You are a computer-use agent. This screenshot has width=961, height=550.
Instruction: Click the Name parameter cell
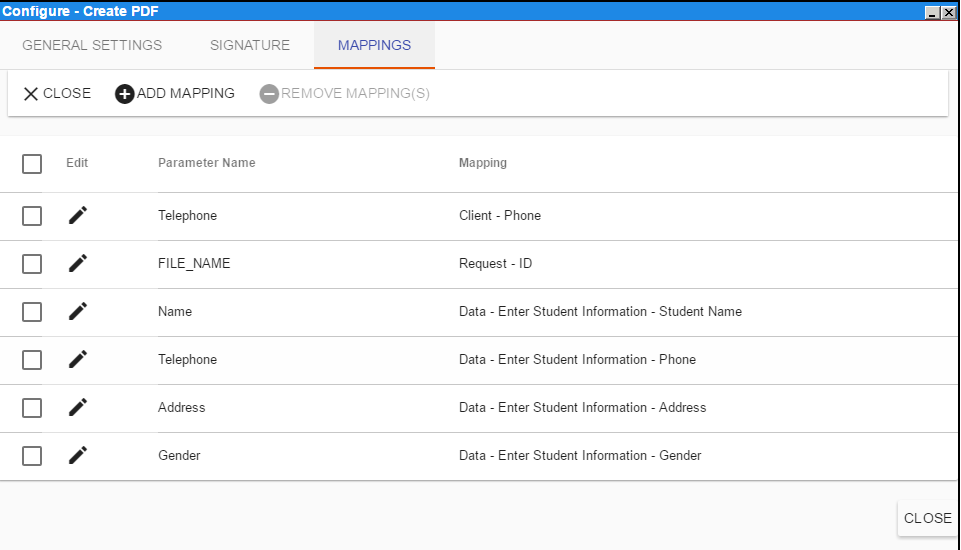175,311
